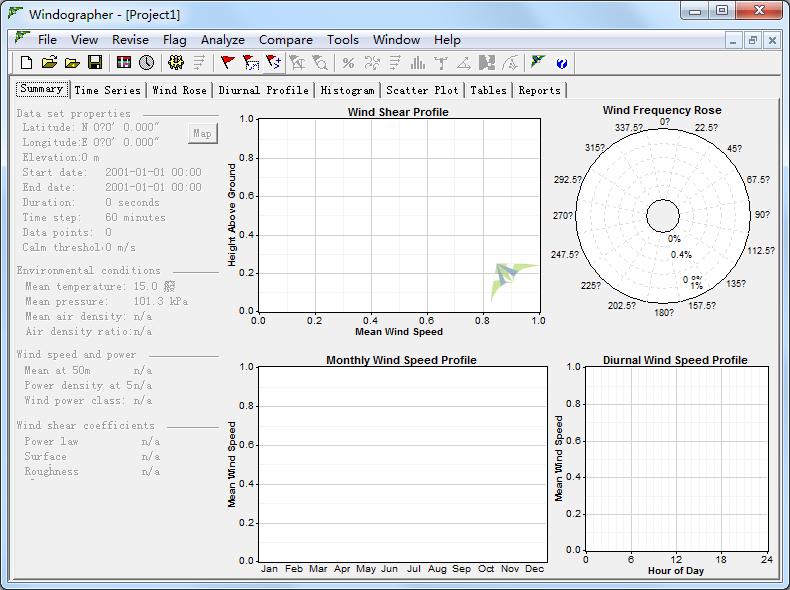The height and width of the screenshot is (590, 790).
Task: Click the Wind power class label
Action: pyautogui.click(x=74, y=401)
